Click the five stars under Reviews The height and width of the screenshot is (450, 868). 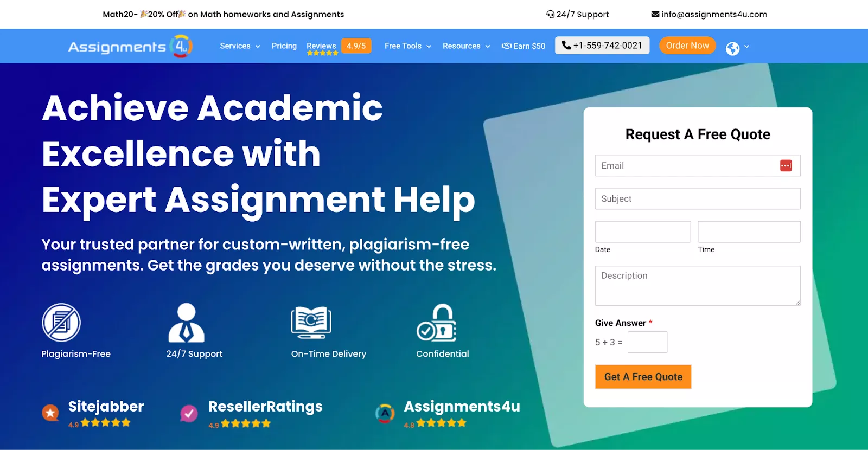pos(322,53)
